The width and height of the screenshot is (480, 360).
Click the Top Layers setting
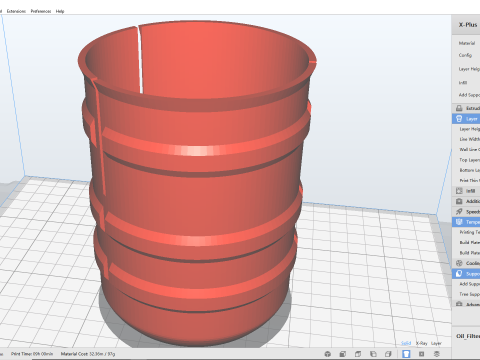(x=470, y=160)
